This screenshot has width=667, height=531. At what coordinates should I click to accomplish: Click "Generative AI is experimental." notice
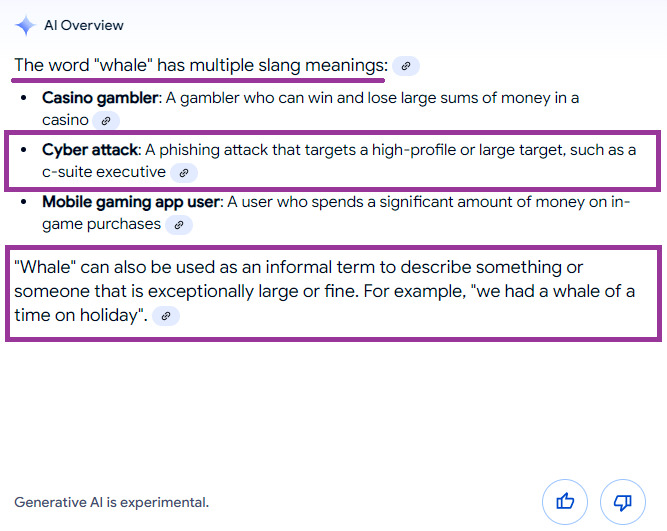point(112,502)
